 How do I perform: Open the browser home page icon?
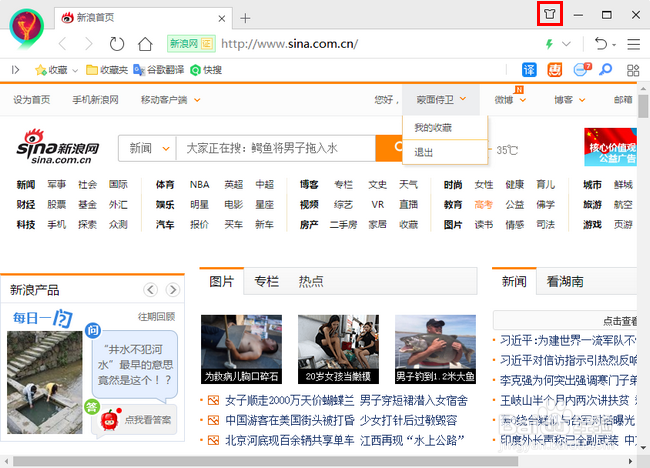(145, 44)
